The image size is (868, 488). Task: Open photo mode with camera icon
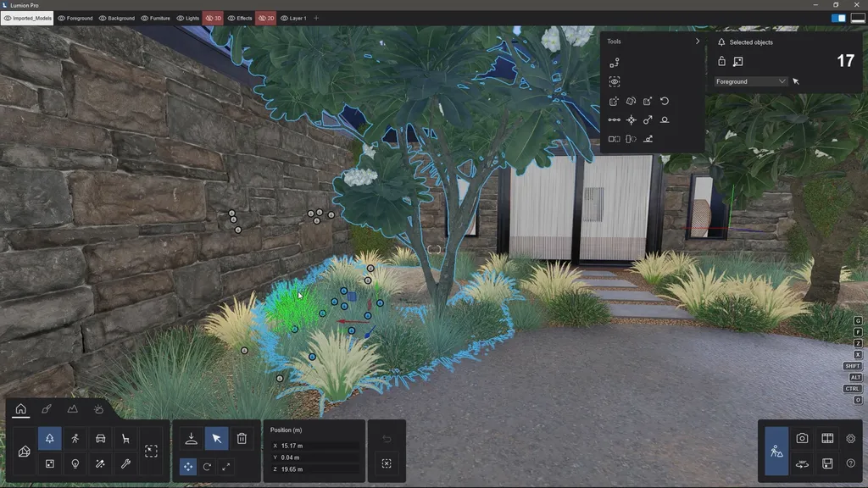(x=802, y=438)
